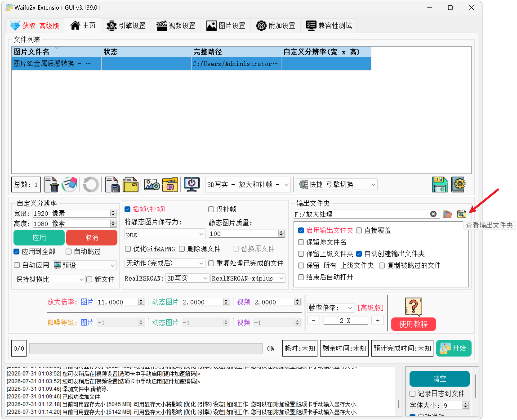Open 查看输出文件夹 magnifier folder icon
517x420 pixels.
(x=462, y=214)
